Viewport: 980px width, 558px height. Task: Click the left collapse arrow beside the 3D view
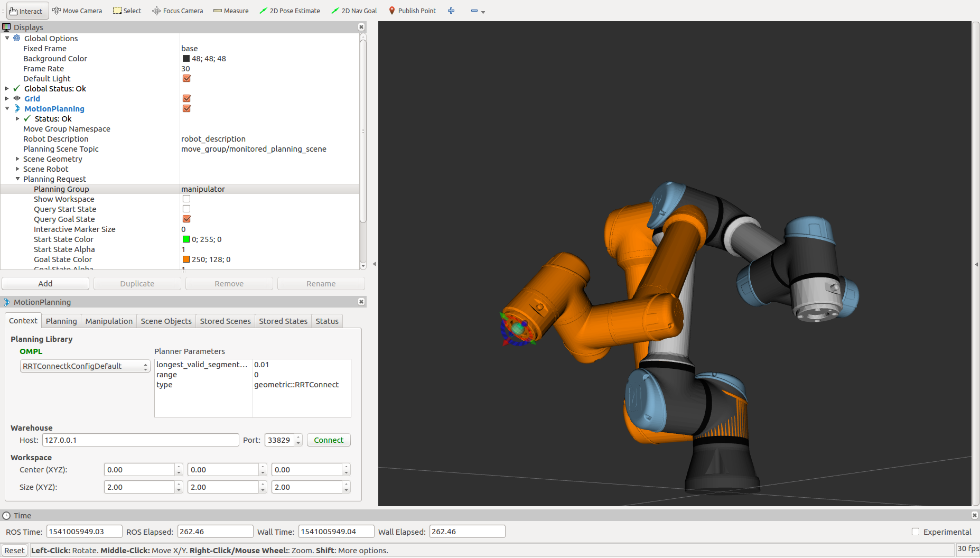click(x=374, y=264)
